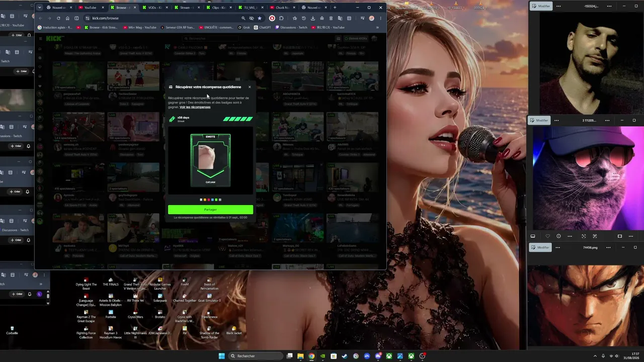Open Google Chrome from the taskbar
This screenshot has height=362, width=644.
(311, 356)
